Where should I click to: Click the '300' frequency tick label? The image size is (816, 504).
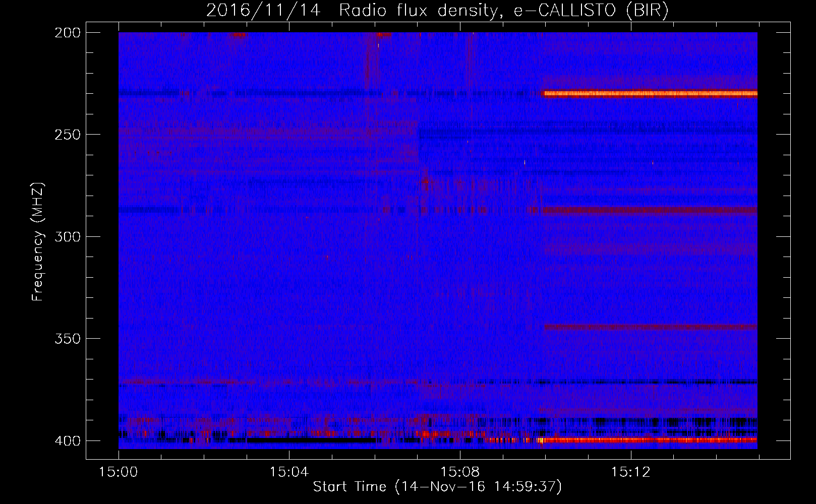67,236
